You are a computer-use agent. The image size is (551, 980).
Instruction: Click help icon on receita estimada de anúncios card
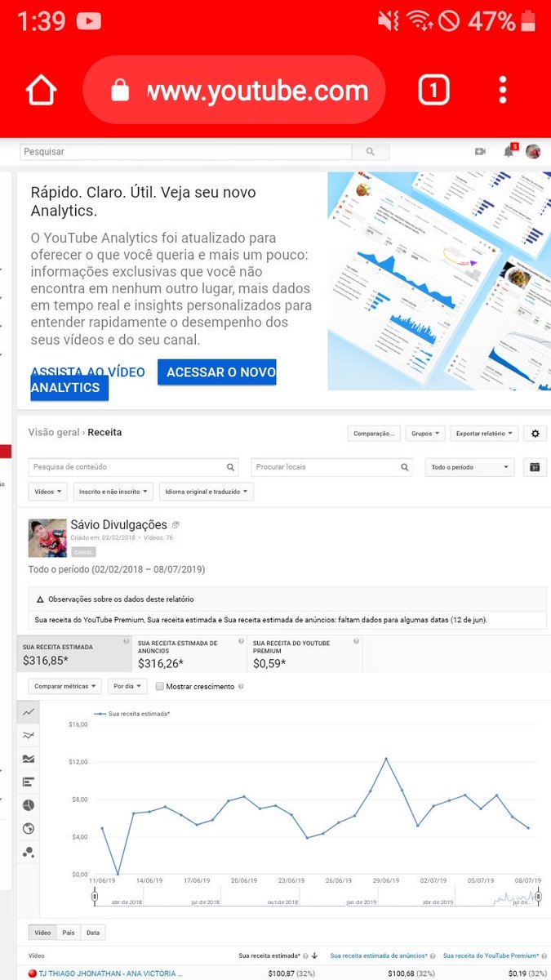[241, 642]
